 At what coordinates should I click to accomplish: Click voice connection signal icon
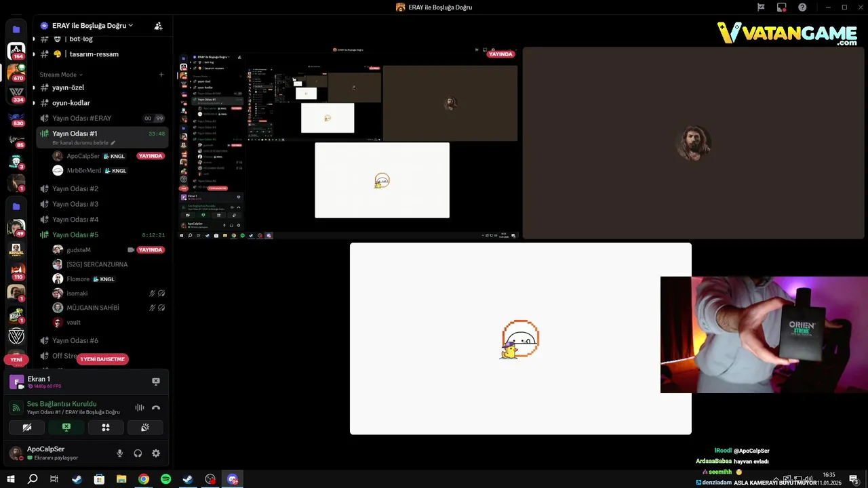(16, 407)
